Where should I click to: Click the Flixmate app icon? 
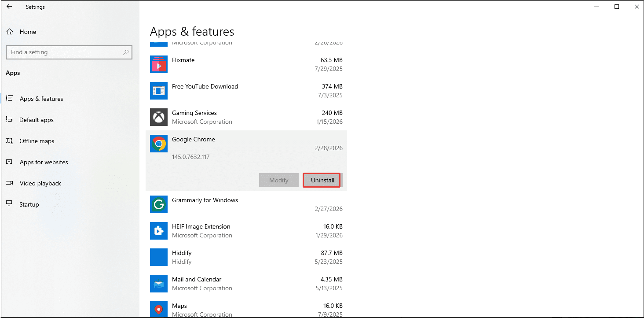tap(158, 64)
